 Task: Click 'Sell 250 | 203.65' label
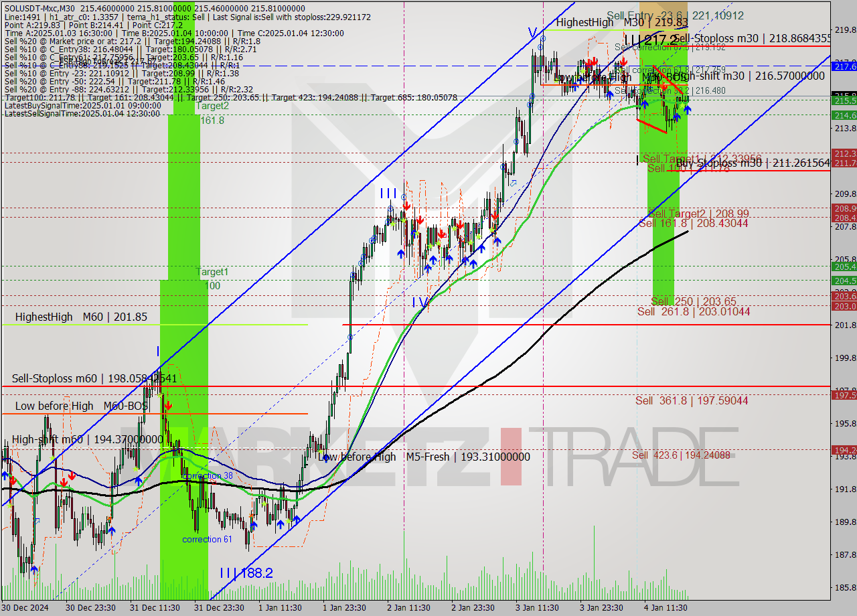pyautogui.click(x=694, y=301)
